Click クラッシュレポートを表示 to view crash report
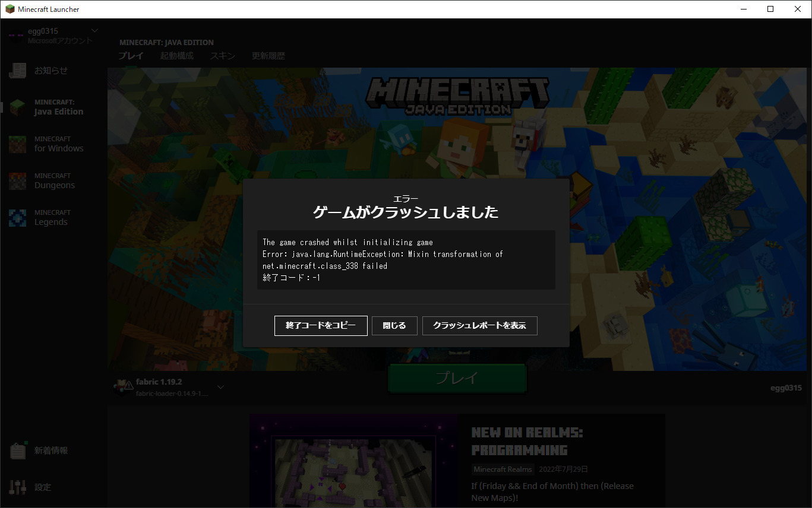Image resolution: width=812 pixels, height=508 pixels. tap(479, 325)
